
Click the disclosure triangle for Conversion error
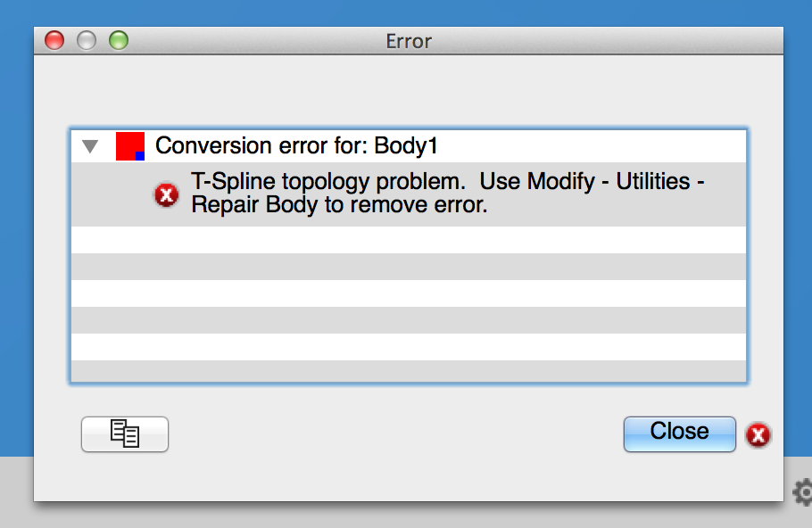(x=90, y=145)
